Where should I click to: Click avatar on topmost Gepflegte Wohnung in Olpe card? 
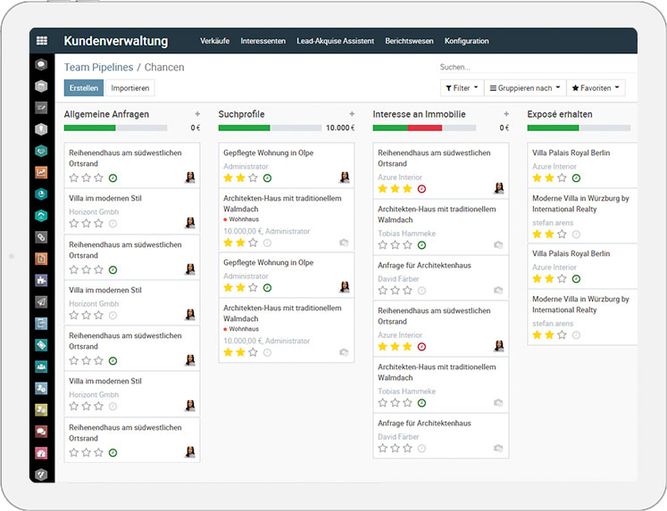pos(345,177)
